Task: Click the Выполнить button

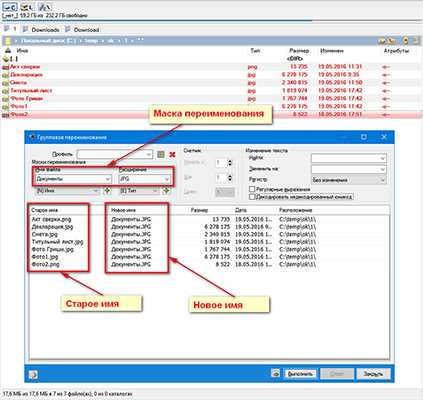Action: click(300, 374)
